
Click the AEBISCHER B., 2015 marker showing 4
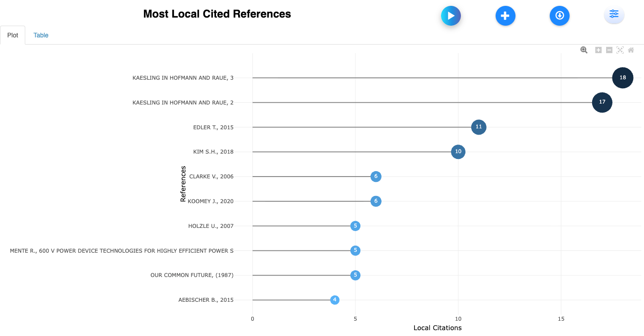click(334, 300)
